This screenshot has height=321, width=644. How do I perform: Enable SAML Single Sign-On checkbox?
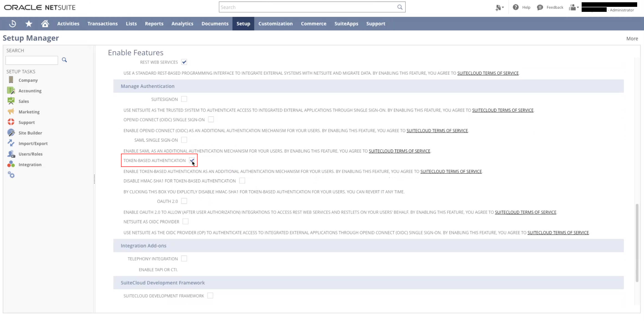184,140
